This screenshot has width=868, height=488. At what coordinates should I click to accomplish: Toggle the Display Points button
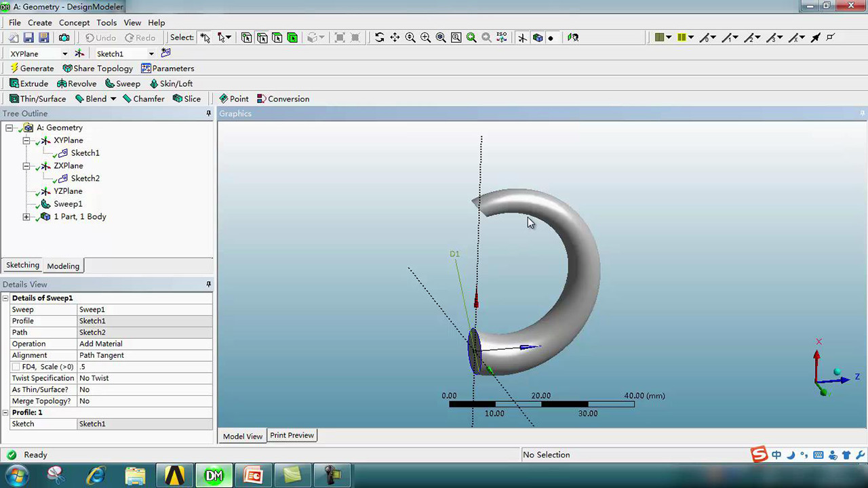(x=551, y=38)
